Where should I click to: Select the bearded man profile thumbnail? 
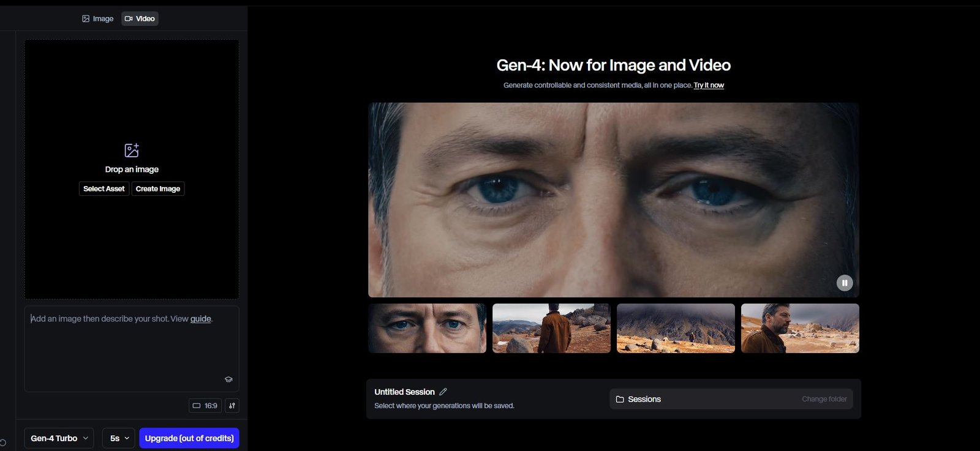click(800, 329)
